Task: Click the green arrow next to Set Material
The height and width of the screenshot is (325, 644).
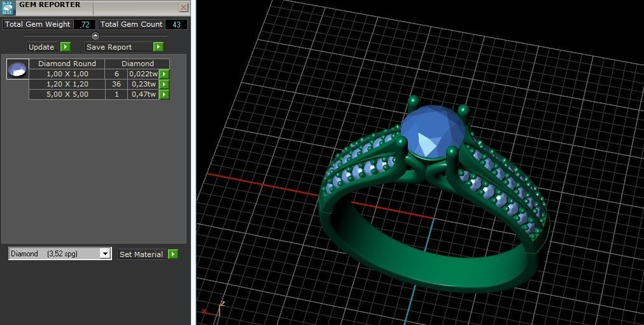Action: [173, 254]
